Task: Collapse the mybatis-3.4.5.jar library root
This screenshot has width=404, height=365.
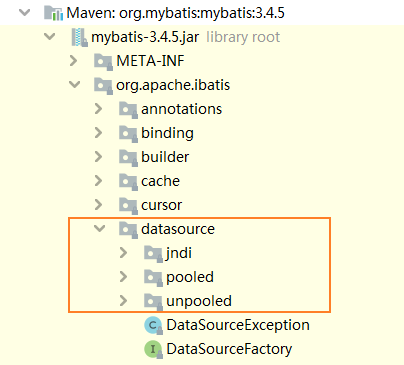Action: pyautogui.click(x=50, y=37)
